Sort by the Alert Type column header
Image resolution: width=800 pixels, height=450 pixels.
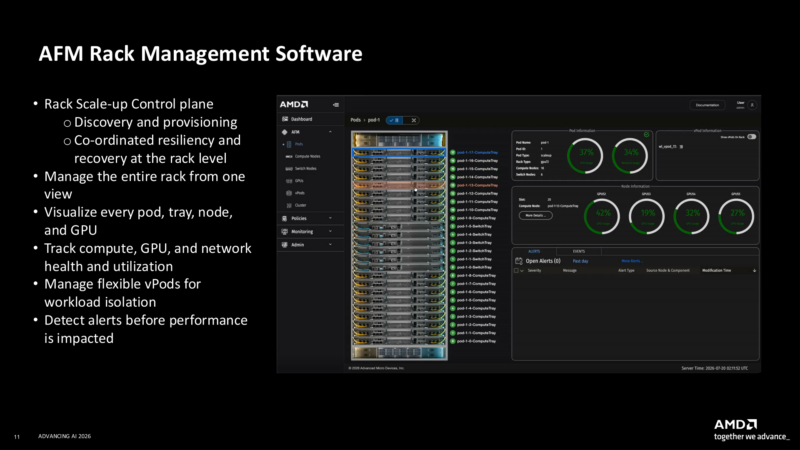626,270
